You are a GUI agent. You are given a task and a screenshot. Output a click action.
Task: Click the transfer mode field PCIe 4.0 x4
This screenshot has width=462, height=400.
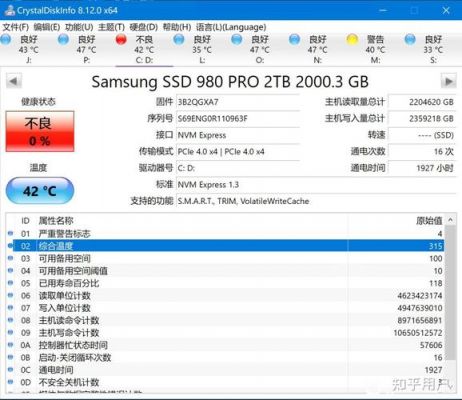coord(238,152)
